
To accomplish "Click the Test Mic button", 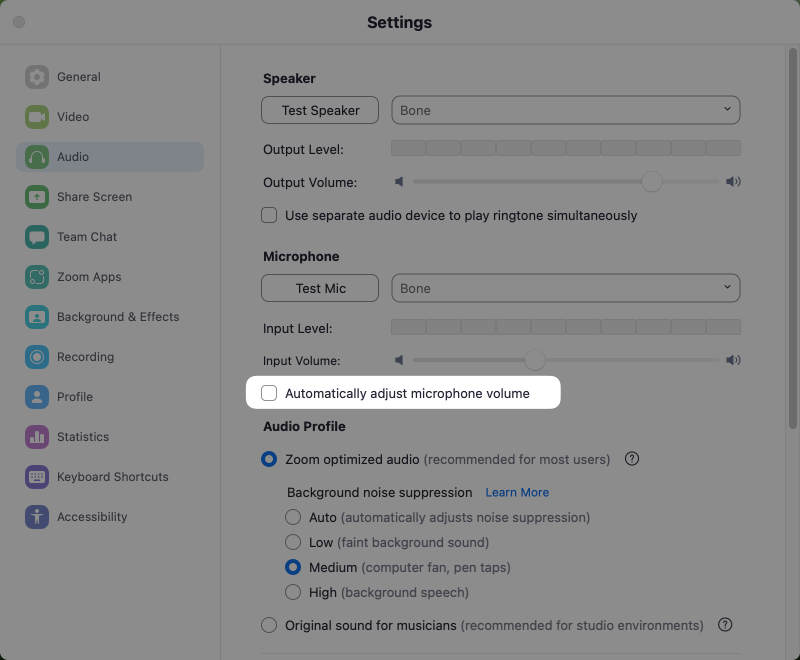I will click(320, 288).
